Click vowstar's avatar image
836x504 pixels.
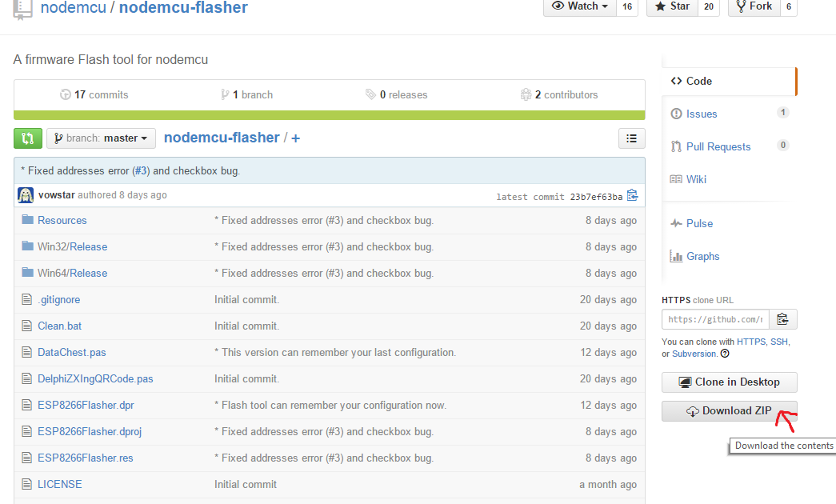[x=26, y=195]
